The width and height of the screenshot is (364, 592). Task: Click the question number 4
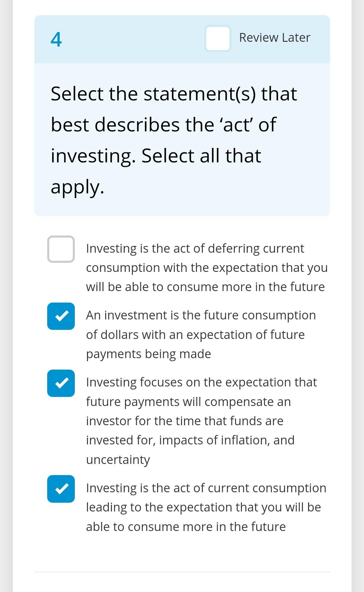point(56,39)
